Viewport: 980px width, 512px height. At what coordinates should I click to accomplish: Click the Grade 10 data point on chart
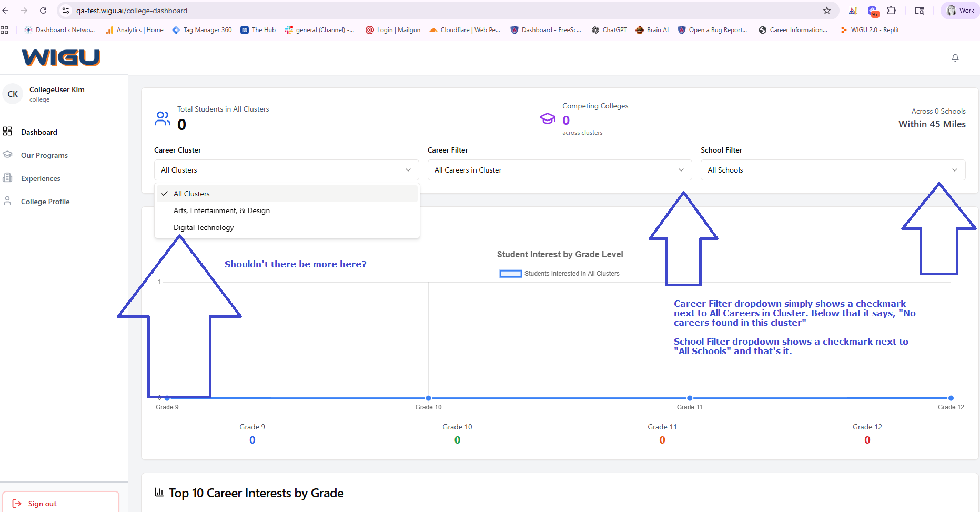428,398
